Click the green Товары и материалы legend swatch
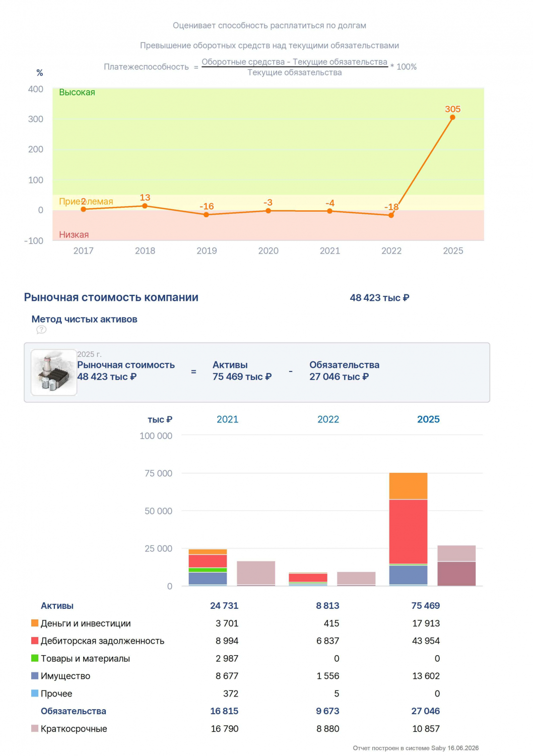This screenshot has width=533, height=756. (x=35, y=658)
